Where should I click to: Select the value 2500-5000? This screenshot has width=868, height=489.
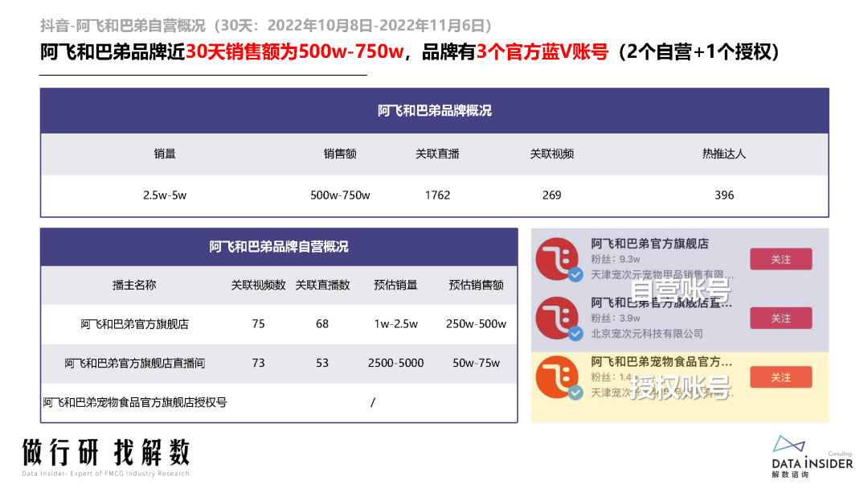tap(395, 364)
